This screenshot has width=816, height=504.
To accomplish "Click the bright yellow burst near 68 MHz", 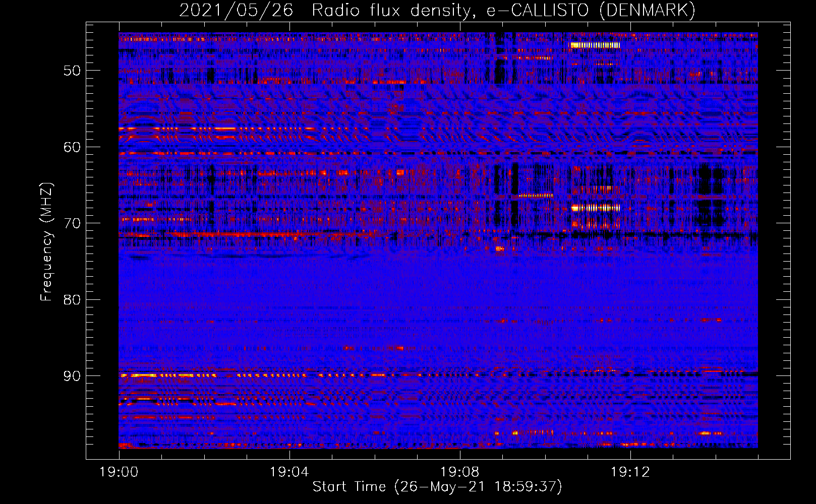I will (x=595, y=208).
